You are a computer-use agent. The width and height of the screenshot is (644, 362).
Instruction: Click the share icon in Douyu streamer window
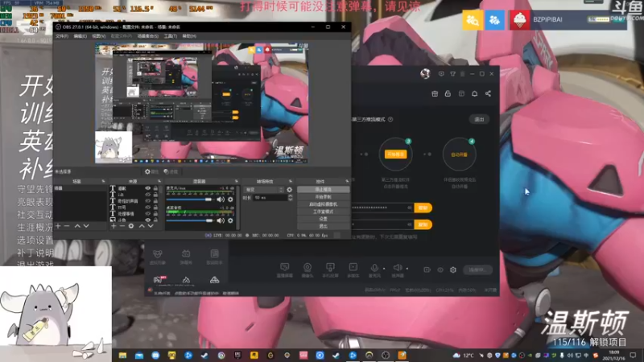point(488,93)
